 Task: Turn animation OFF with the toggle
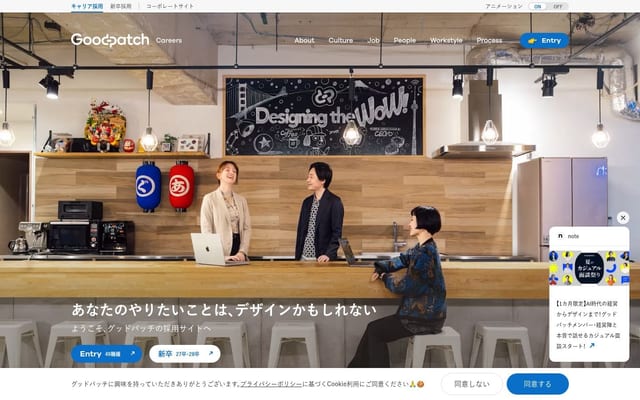click(558, 6)
